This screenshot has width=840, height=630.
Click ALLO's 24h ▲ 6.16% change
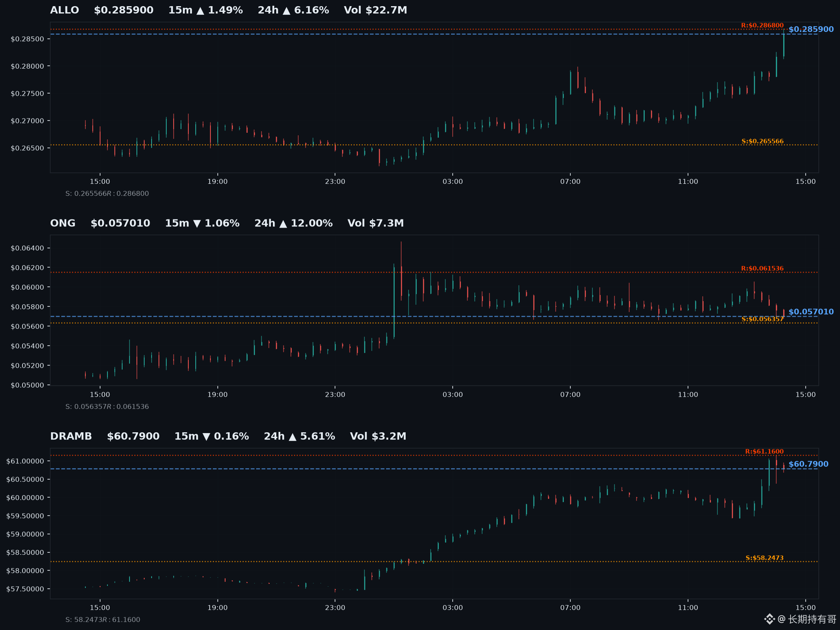click(293, 10)
